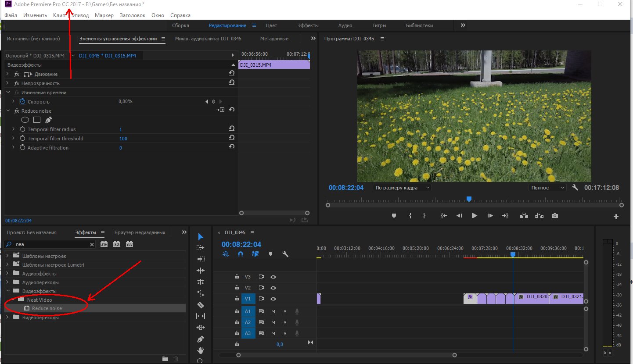Click the Extract button
633x364 pixels.
pyautogui.click(x=539, y=216)
